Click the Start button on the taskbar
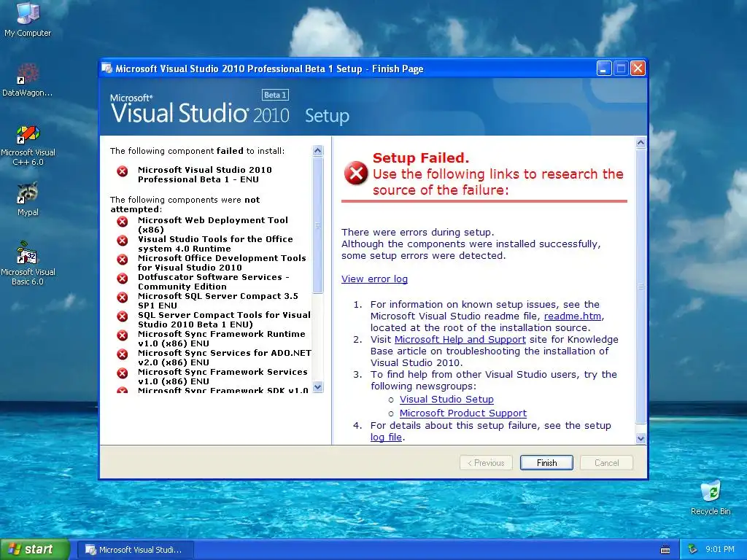The image size is (747, 560). pos(35,550)
